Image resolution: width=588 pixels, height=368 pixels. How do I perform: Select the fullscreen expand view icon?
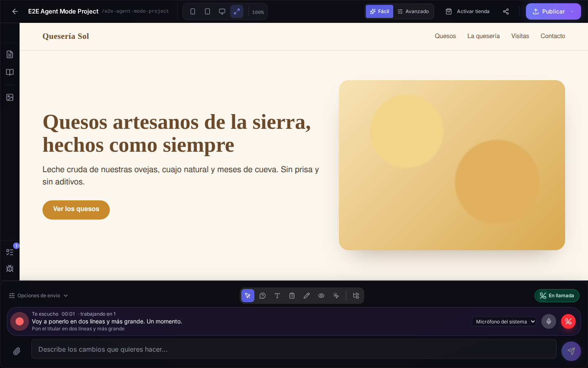(237, 11)
